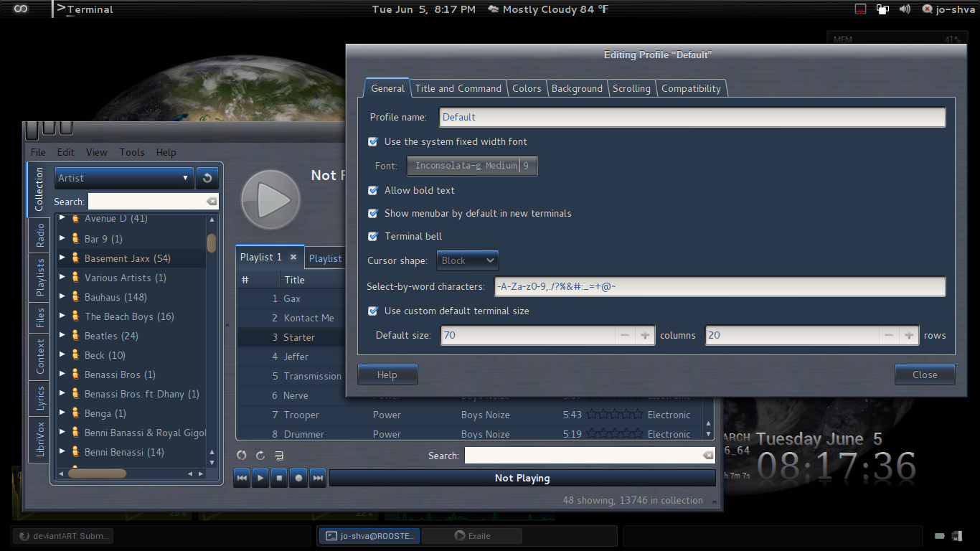980x551 pixels.
Task: Click the large round play button in Exaile
Action: 270,199
